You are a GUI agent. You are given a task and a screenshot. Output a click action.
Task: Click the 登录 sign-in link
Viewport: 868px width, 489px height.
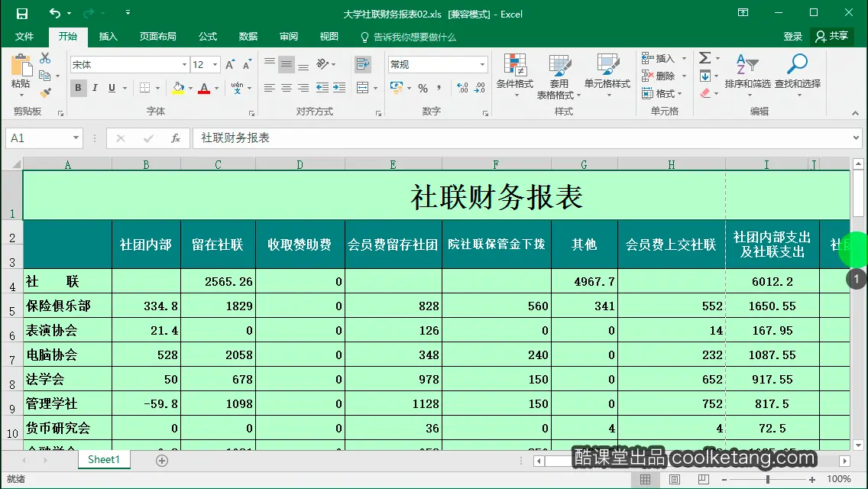click(x=792, y=37)
